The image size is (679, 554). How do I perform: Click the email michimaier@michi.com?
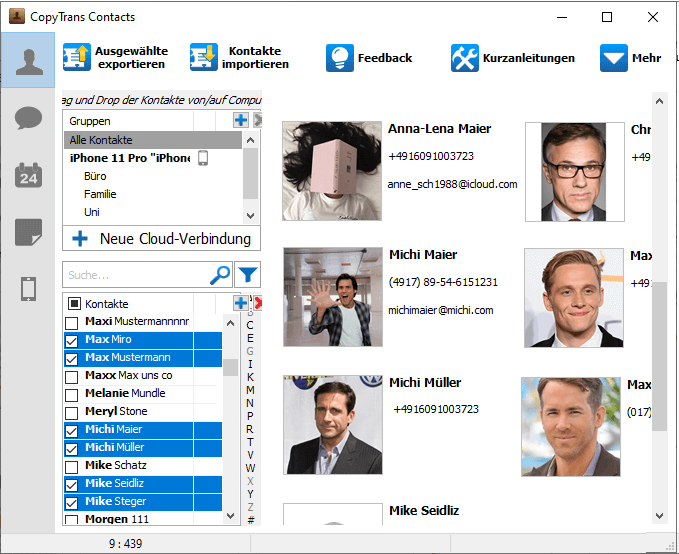[x=441, y=310]
